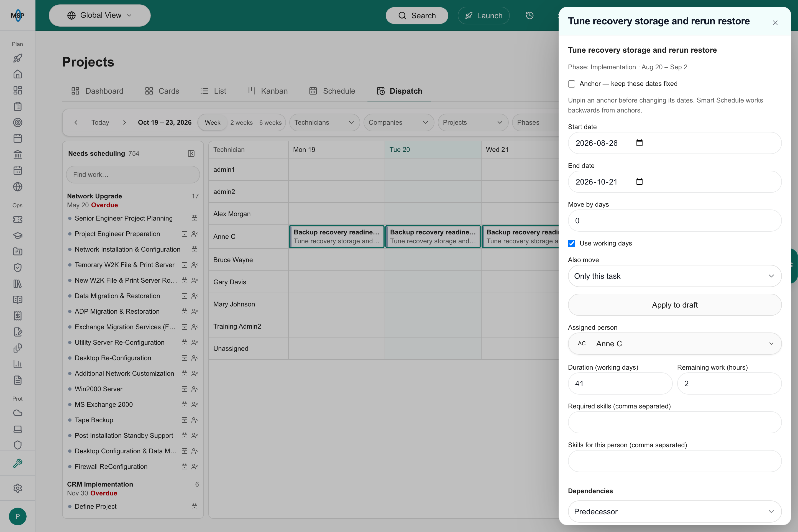The width and height of the screenshot is (798, 532).
Task: Switch to the Schedule tab
Action: [x=332, y=91]
